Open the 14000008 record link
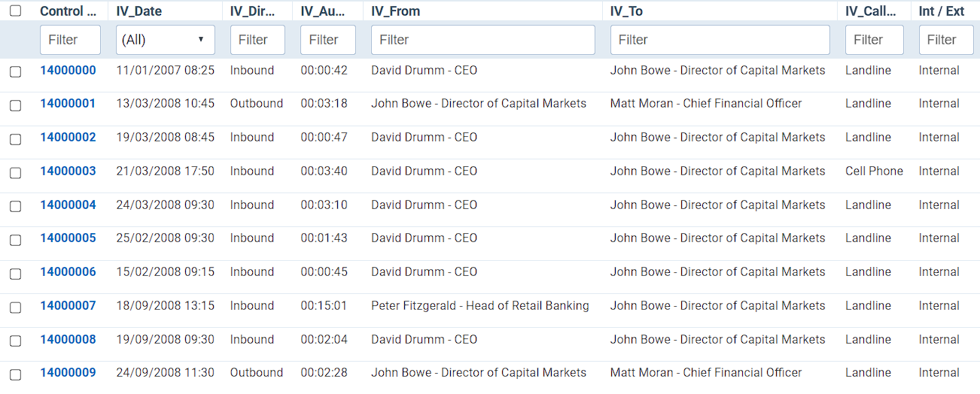This screenshot has width=980, height=394. [x=68, y=339]
